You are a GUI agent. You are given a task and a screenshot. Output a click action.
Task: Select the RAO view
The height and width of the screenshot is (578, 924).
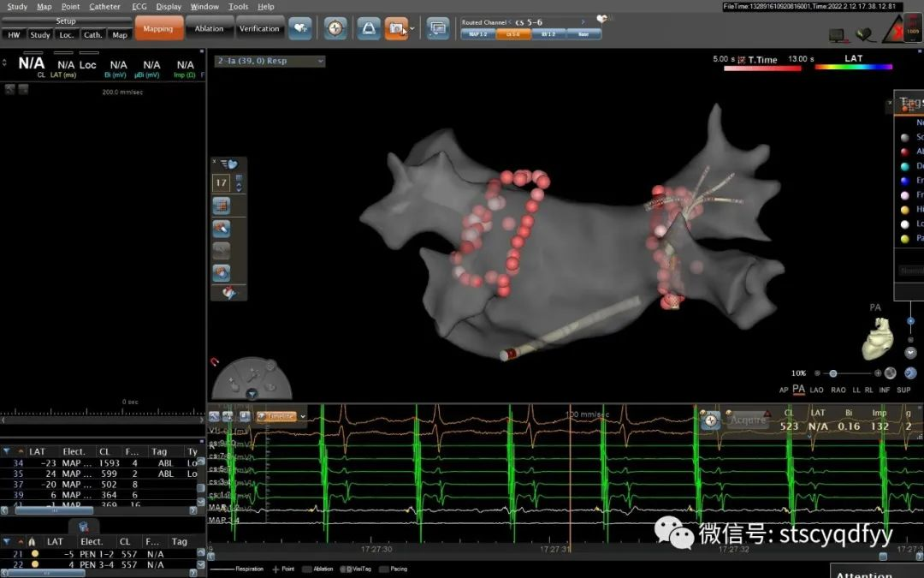pos(838,390)
